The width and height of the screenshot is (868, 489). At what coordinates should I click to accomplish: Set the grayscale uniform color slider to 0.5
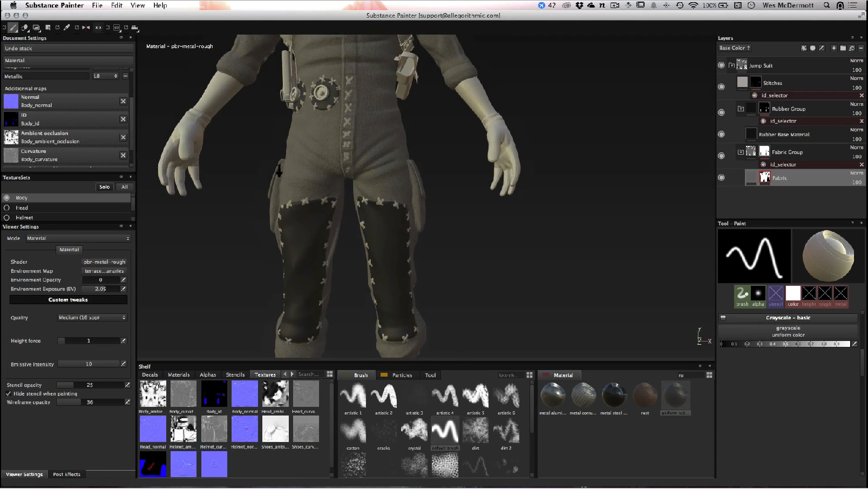(x=785, y=344)
